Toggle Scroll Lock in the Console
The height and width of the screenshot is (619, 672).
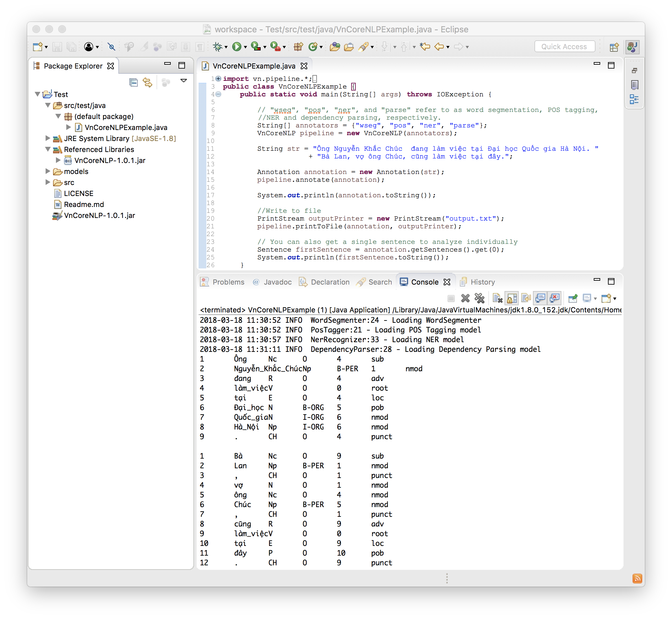(512, 298)
